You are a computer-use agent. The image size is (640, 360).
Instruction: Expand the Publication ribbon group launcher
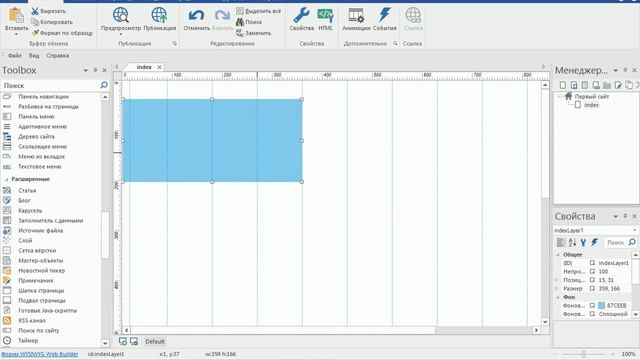pos(175,43)
